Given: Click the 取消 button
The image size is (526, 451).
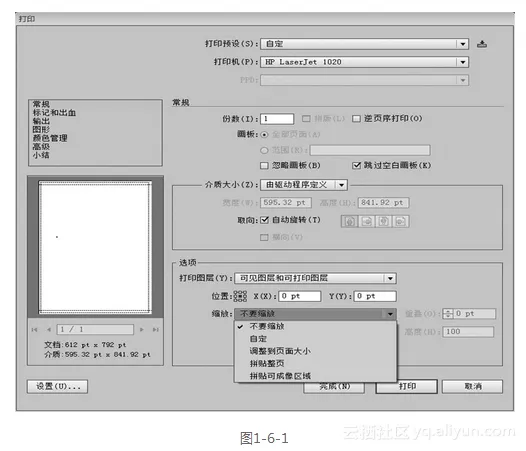Looking at the screenshot, I should 472,387.
